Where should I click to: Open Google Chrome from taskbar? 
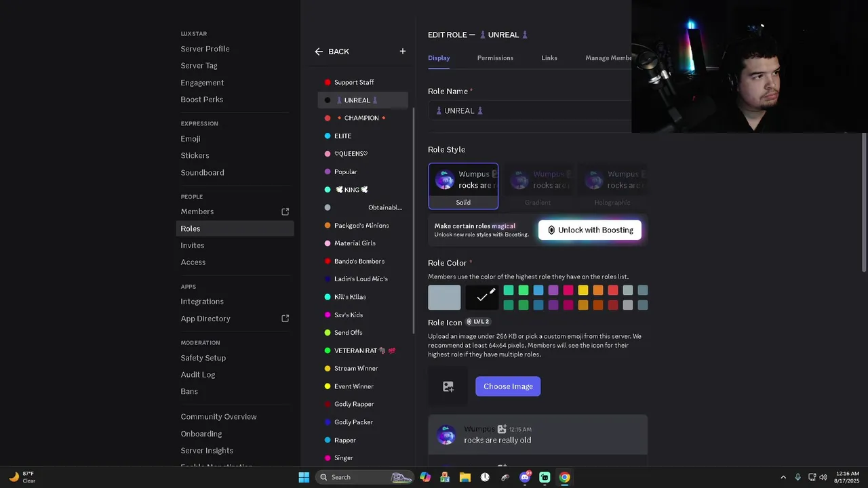(x=564, y=477)
